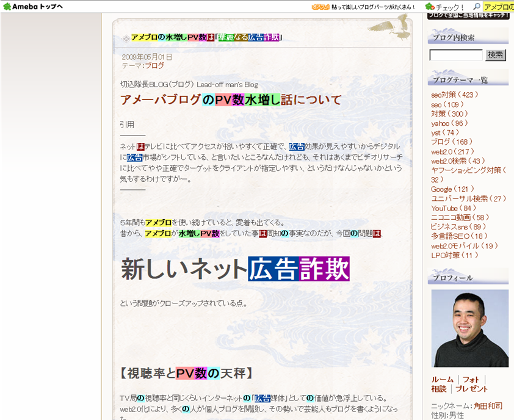Open the YouTube (84) theme link

coord(454,208)
